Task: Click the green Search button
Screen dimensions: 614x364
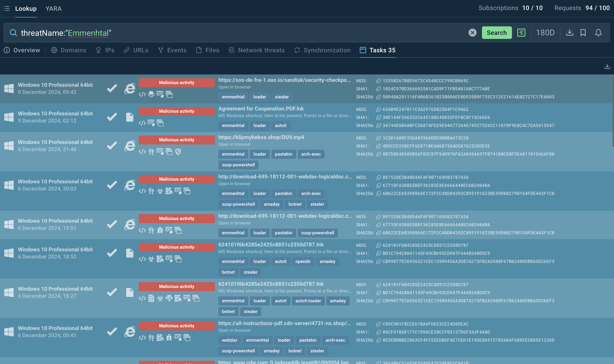Action: click(x=497, y=33)
